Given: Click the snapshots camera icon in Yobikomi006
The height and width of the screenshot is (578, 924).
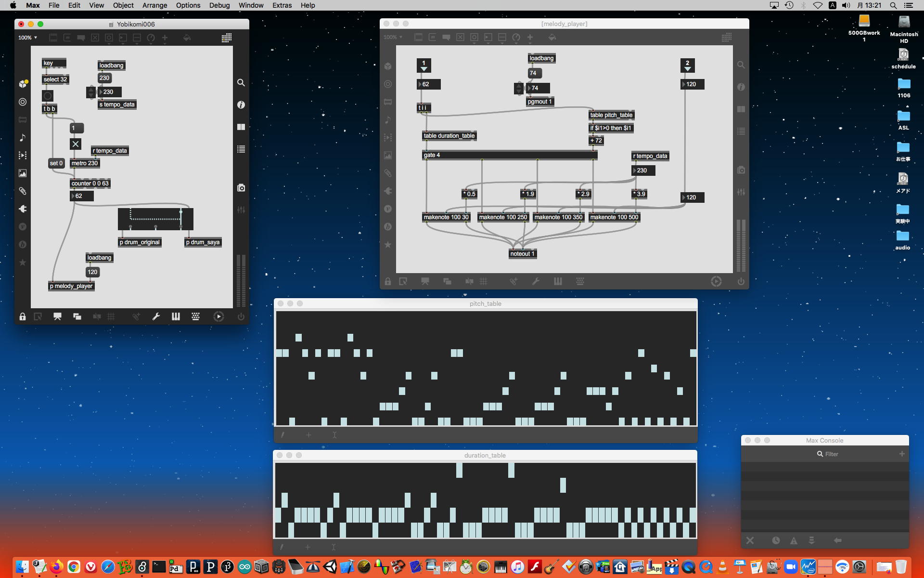Looking at the screenshot, I should click(x=241, y=188).
